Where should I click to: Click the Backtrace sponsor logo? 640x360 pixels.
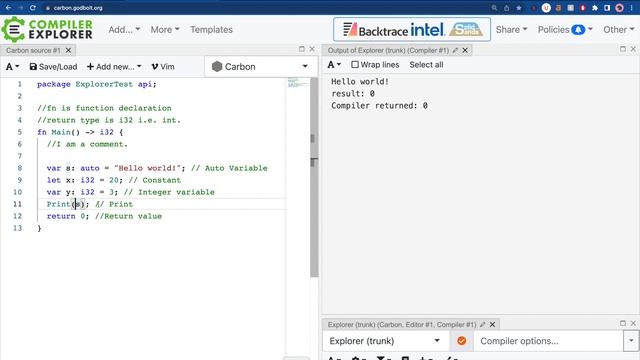tap(375, 30)
